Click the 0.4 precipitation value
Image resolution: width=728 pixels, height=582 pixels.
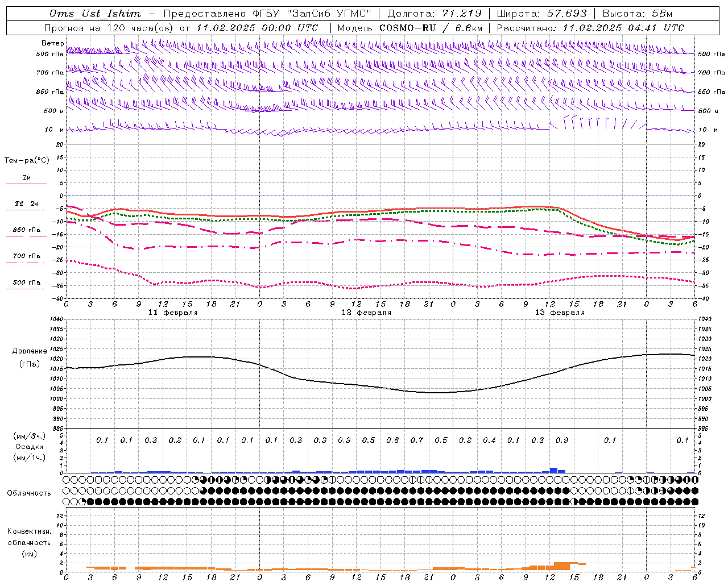click(489, 440)
